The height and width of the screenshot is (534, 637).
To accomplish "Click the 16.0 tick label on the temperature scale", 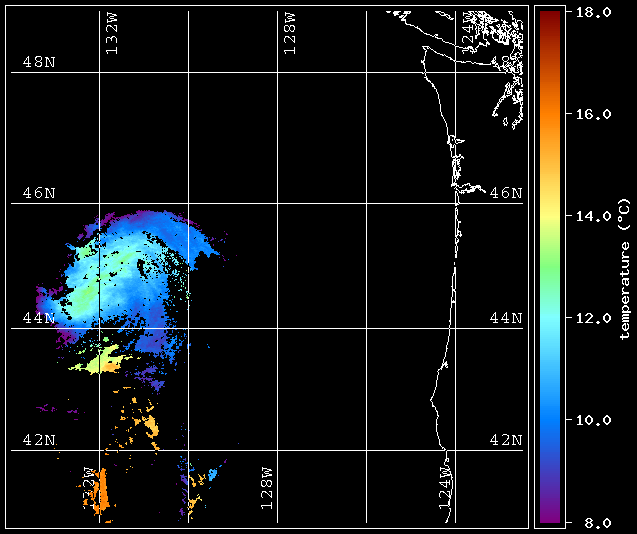I will pos(594,114).
